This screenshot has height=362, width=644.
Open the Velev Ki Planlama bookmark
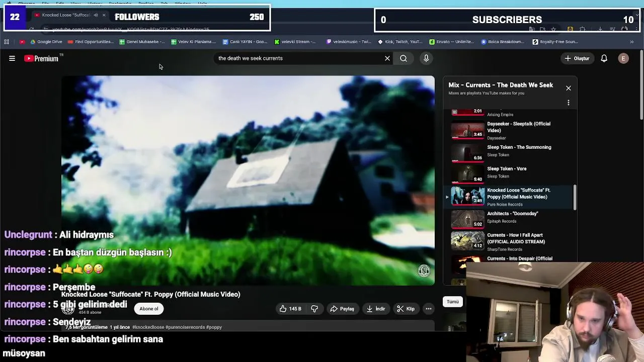point(194,42)
